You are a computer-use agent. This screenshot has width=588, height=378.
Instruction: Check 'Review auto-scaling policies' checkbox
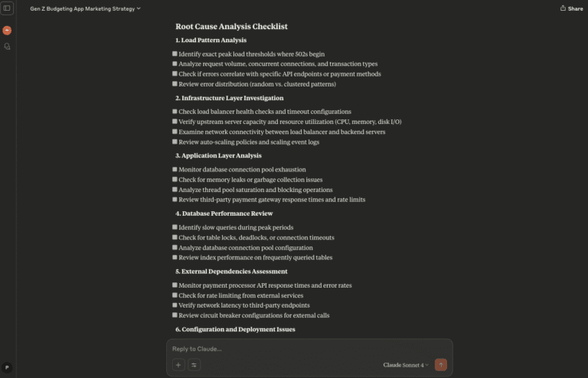175,142
